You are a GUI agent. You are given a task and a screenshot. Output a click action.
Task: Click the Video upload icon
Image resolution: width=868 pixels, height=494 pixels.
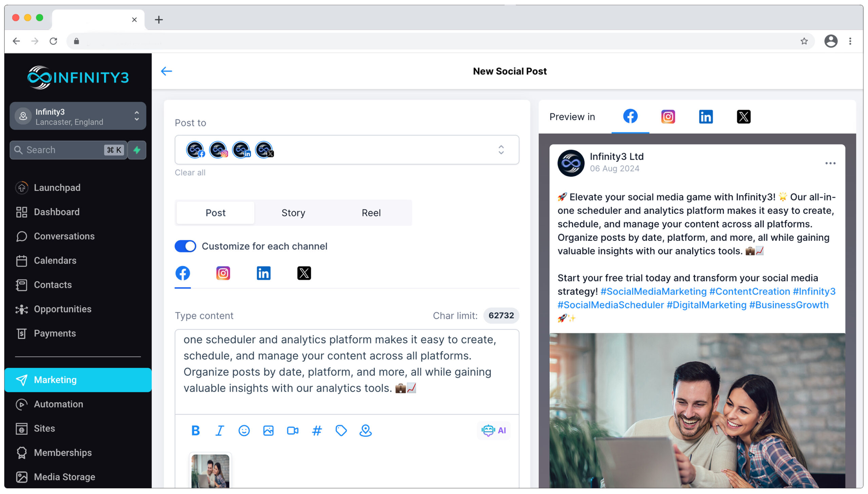[x=293, y=430]
